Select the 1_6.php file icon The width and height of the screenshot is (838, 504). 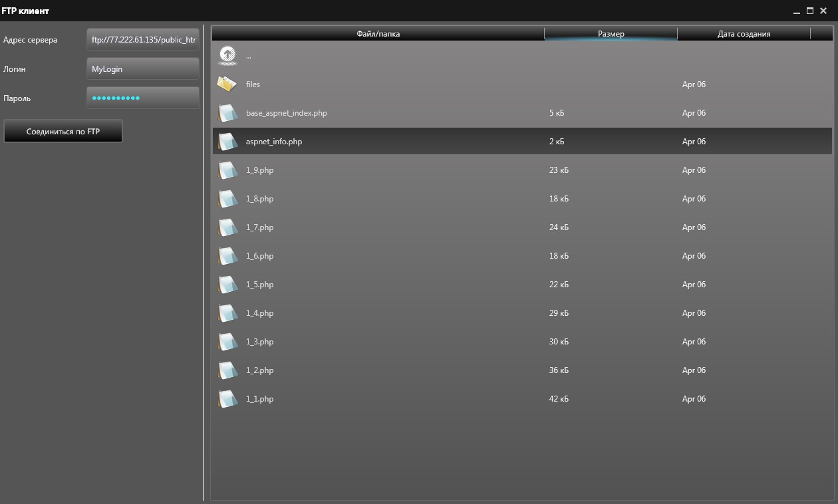click(227, 256)
